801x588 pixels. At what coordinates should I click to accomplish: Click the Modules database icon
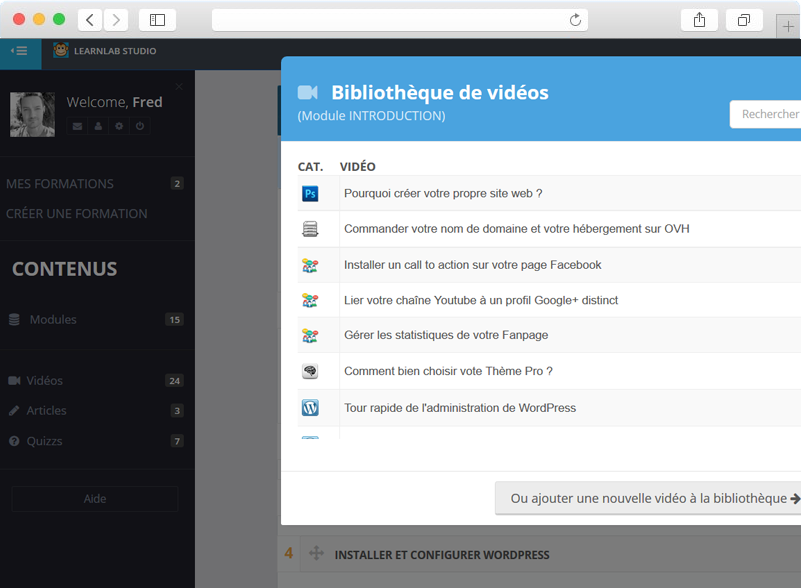coord(14,320)
